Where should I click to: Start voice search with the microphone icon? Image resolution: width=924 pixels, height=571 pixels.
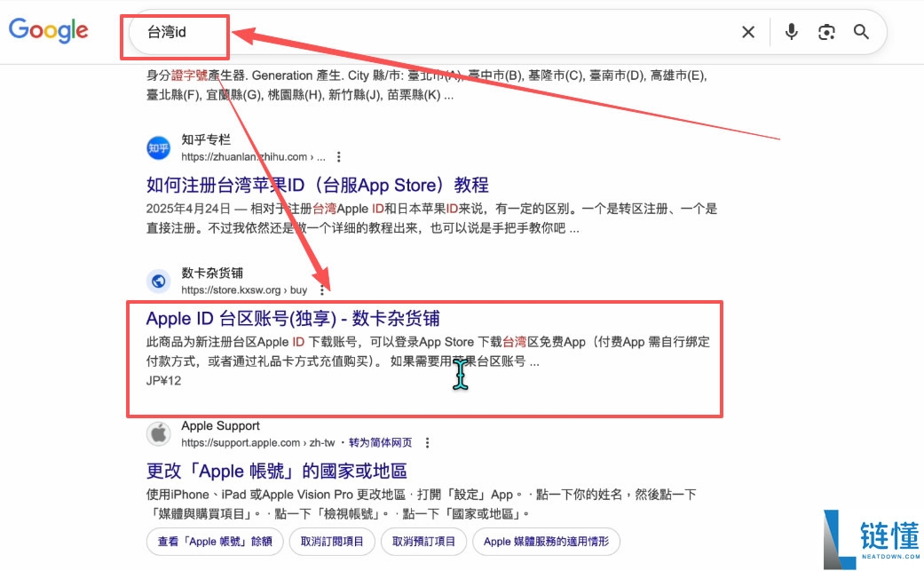pyautogui.click(x=792, y=32)
